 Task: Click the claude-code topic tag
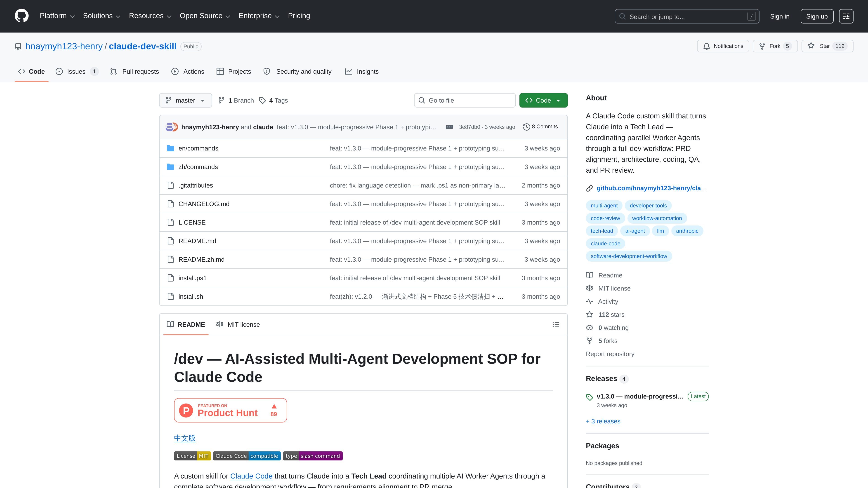[x=605, y=244]
